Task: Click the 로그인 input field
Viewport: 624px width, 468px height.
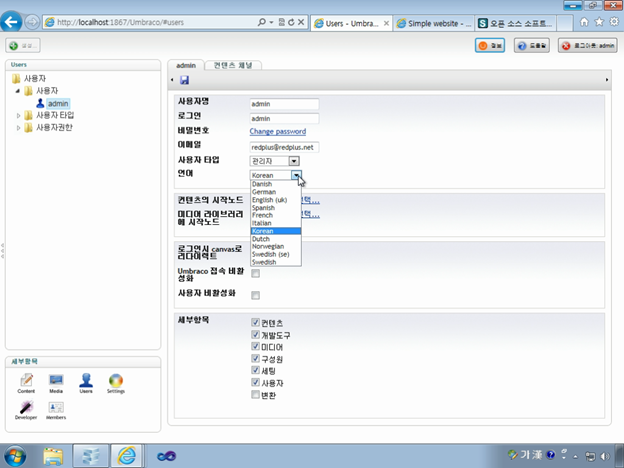Action: [284, 119]
